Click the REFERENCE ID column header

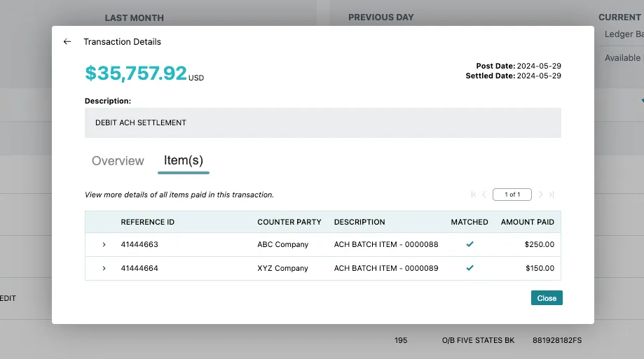[x=147, y=222]
